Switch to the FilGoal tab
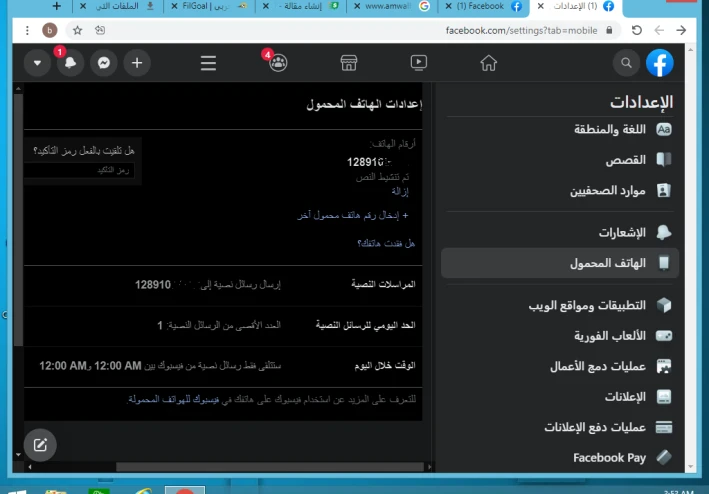 tap(209, 6)
